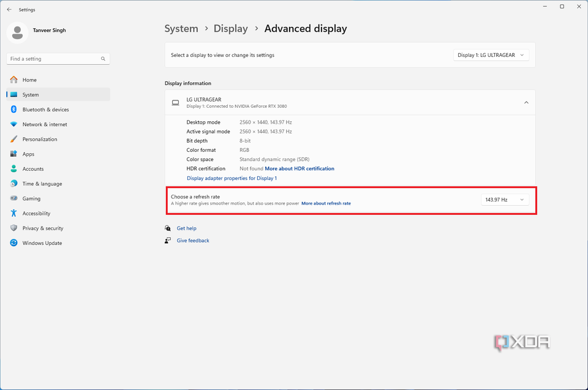Click the back arrow to return
Viewport: 588px width, 390px height.
(9, 9)
